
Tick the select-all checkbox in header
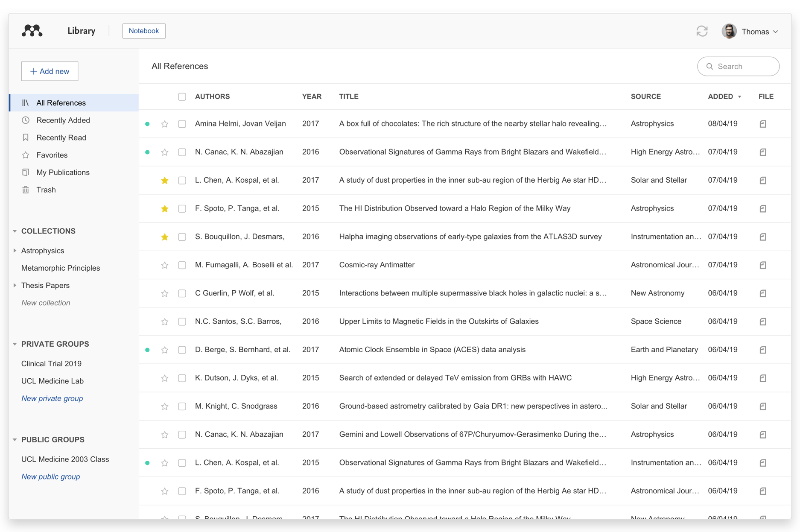point(182,97)
